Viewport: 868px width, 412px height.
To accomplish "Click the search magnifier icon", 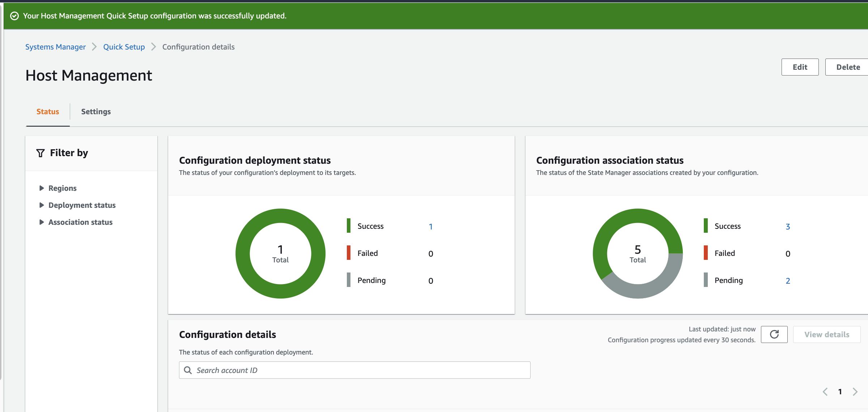I will tap(188, 370).
